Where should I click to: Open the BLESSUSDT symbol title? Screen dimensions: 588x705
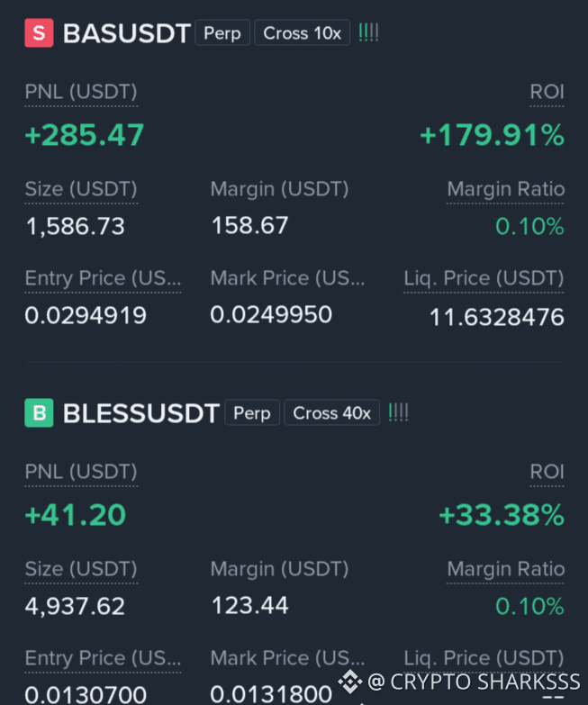tap(141, 413)
